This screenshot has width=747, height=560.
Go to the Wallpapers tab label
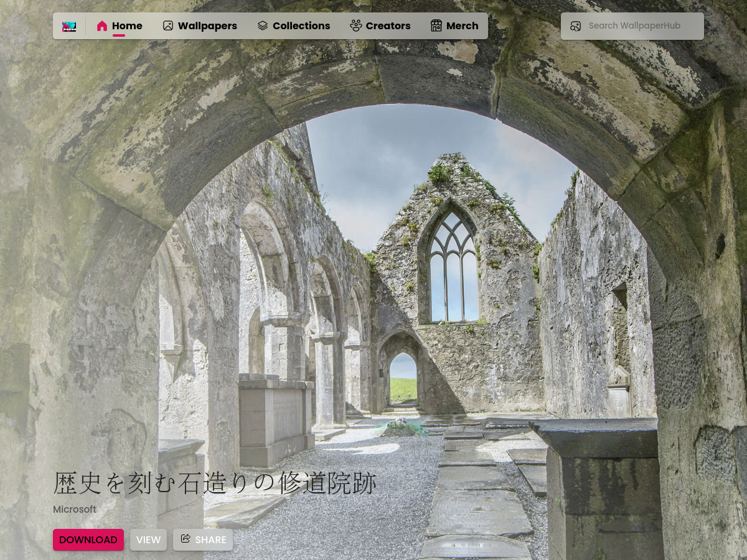207,26
